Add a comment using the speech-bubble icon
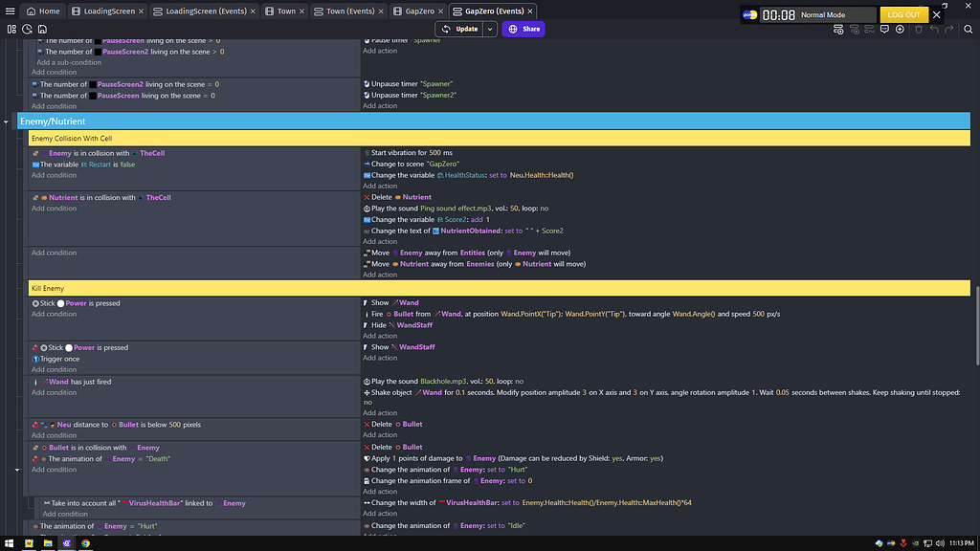The height and width of the screenshot is (551, 980). pos(885,30)
